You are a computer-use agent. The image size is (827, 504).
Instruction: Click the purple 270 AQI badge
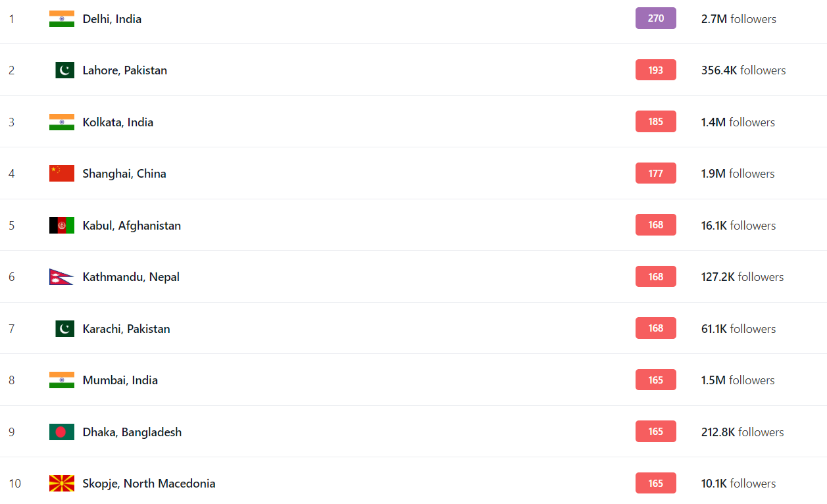[x=656, y=18]
